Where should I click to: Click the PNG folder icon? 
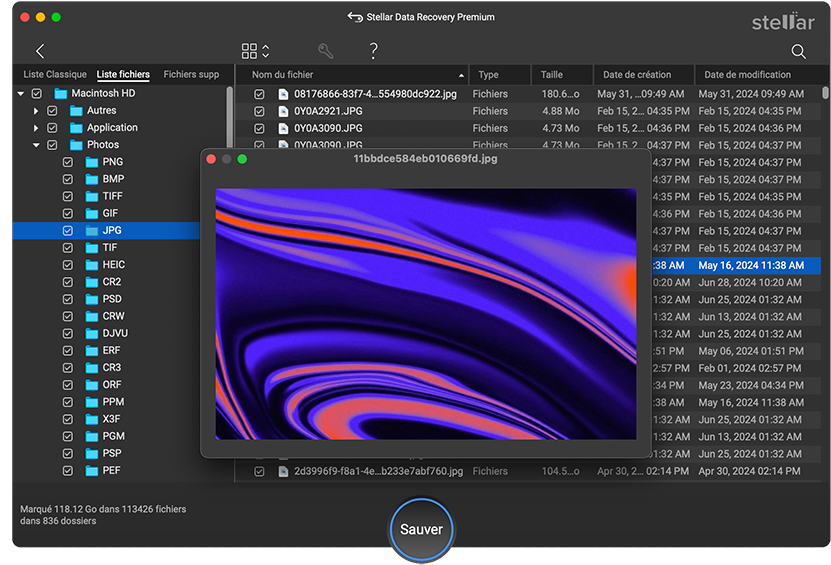92,162
